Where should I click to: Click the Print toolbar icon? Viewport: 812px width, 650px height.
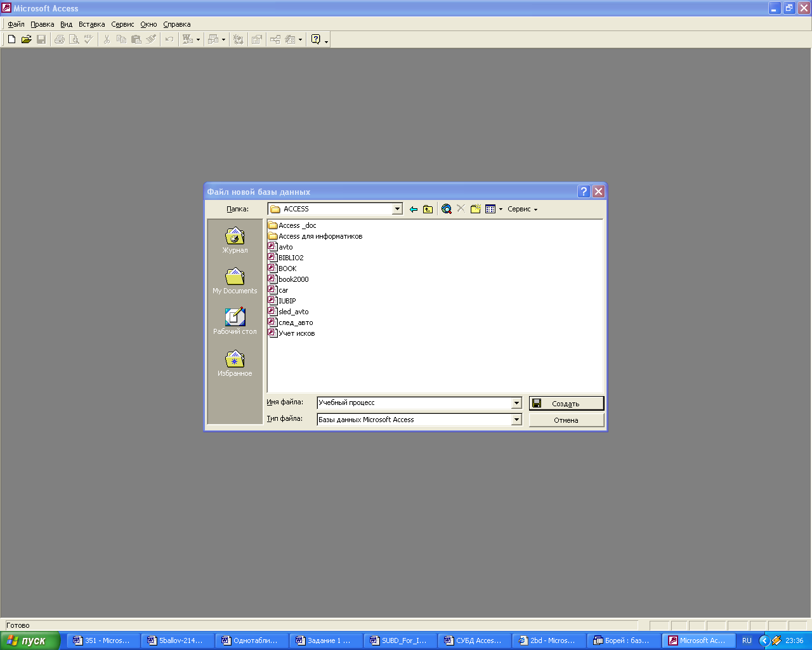point(60,39)
